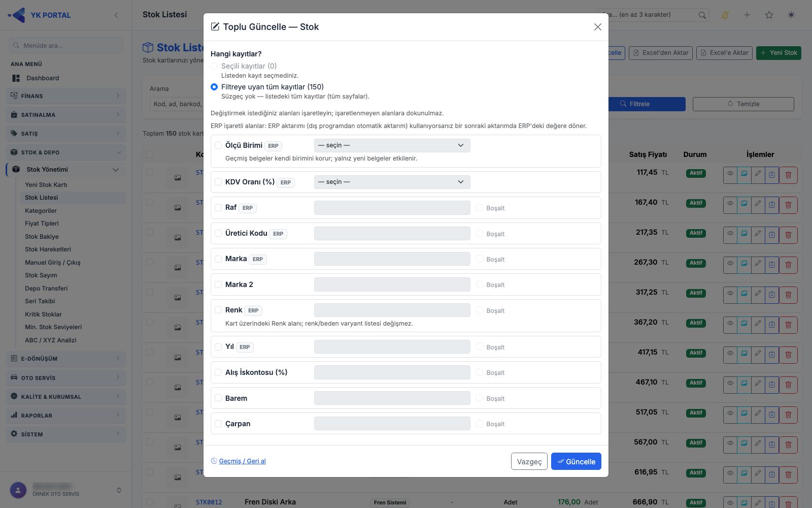This screenshot has width=812, height=508.
Task: Check the Ölçü Birimi field checkbox
Action: (x=218, y=145)
